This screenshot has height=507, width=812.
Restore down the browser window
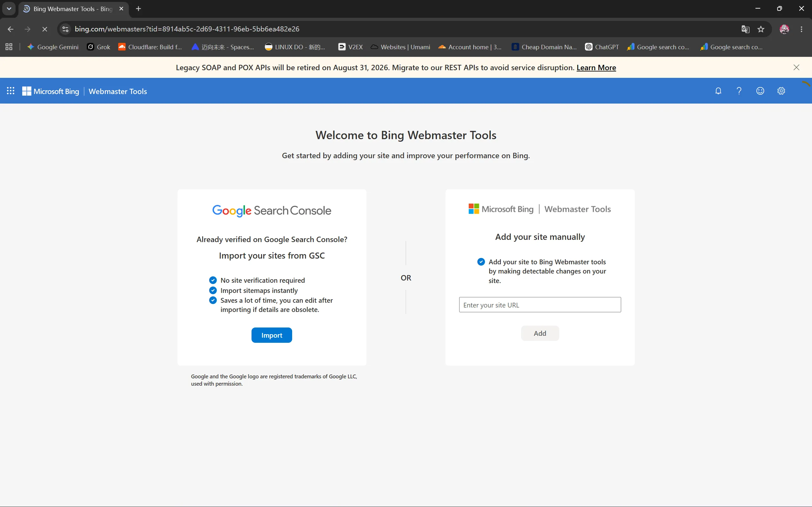[780, 9]
